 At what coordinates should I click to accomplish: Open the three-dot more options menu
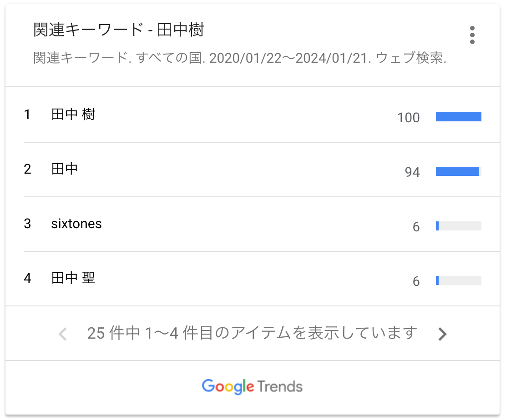click(472, 35)
